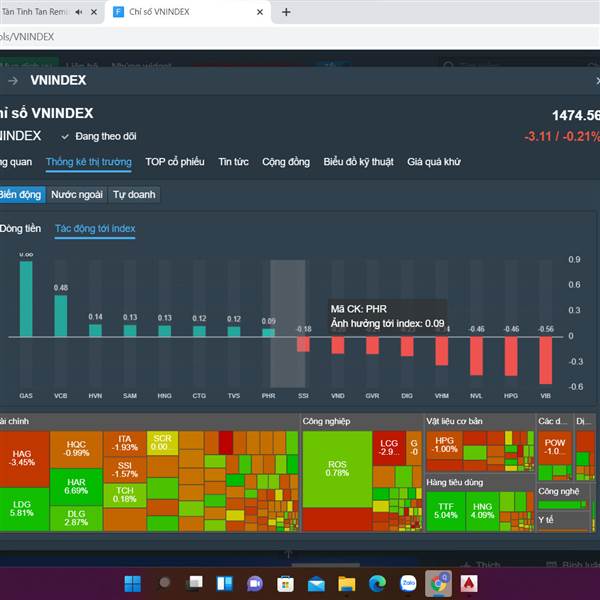Open Tin tức tab
Image resolution: width=600 pixels, height=600 pixels.
point(233,162)
